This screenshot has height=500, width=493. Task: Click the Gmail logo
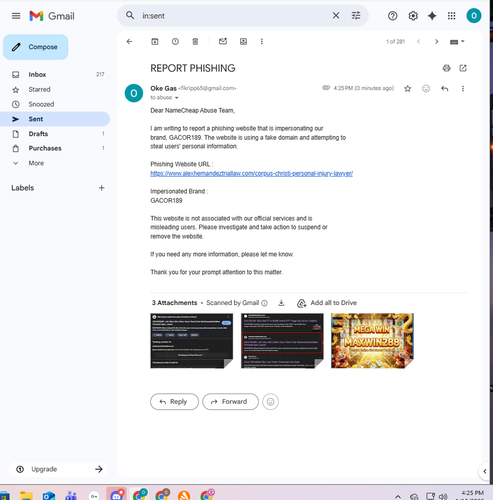click(x=52, y=16)
